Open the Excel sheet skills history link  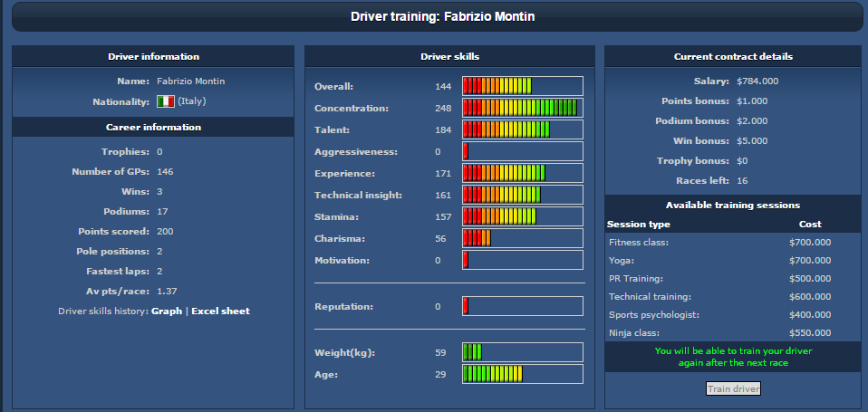[x=220, y=311]
